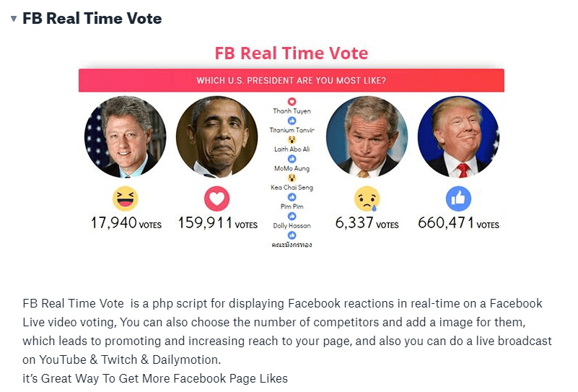Select the second president portrait with heart votes
This screenshot has height=392, width=578.
216,137
